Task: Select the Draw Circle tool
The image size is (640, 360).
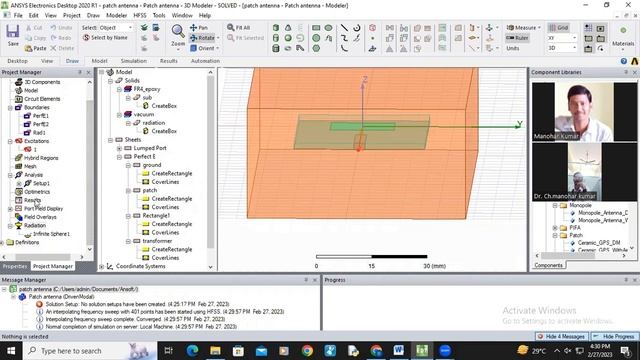Action: click(316, 38)
